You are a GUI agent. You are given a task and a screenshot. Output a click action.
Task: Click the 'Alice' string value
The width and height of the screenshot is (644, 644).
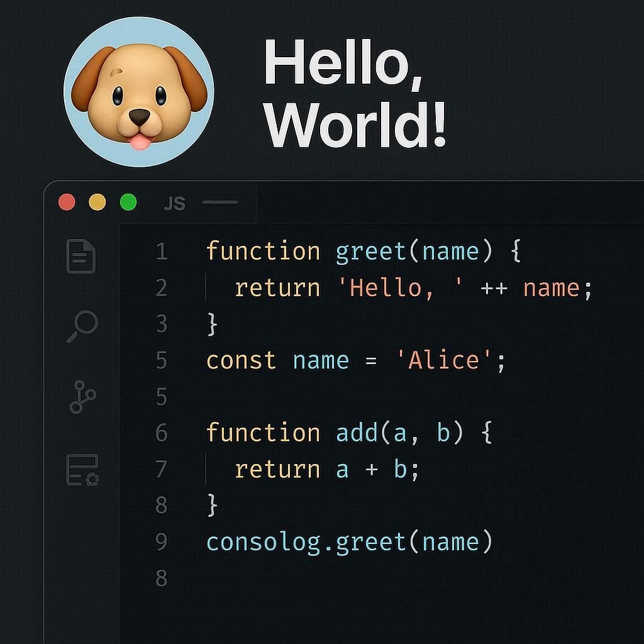coord(443,360)
